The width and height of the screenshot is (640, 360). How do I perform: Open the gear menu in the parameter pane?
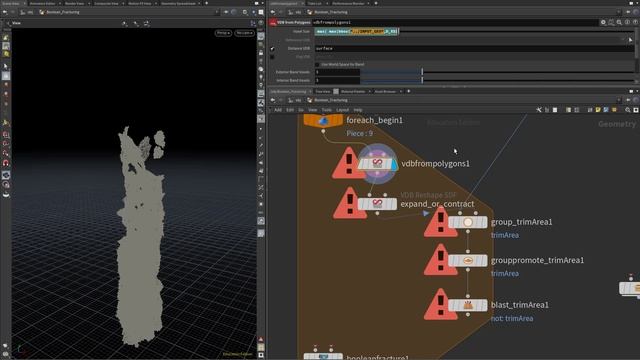pyautogui.click(x=603, y=22)
